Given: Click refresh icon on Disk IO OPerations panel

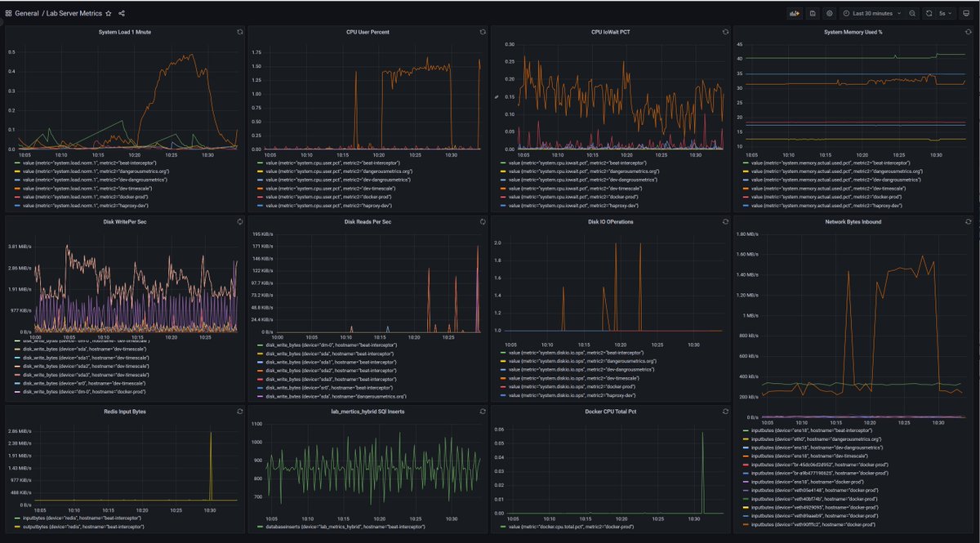Looking at the screenshot, I should click(725, 221).
